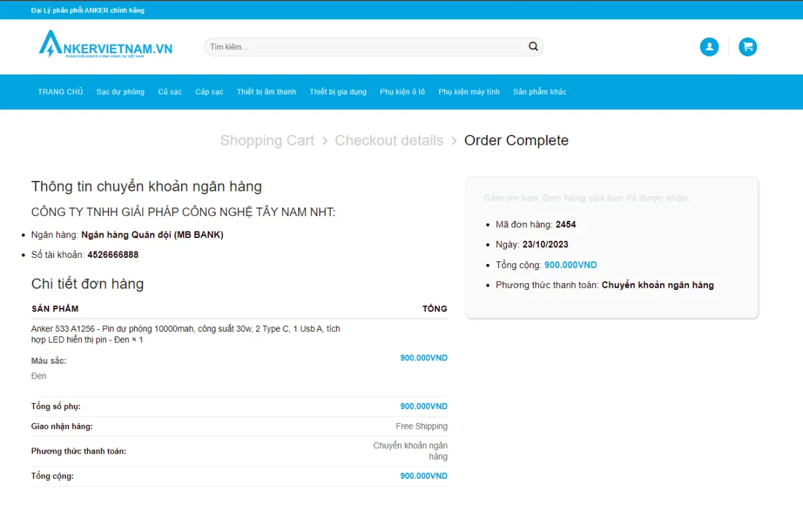Screen dimensions: 803x532
Task: Open Củ sạc menu item
Action: [170, 92]
